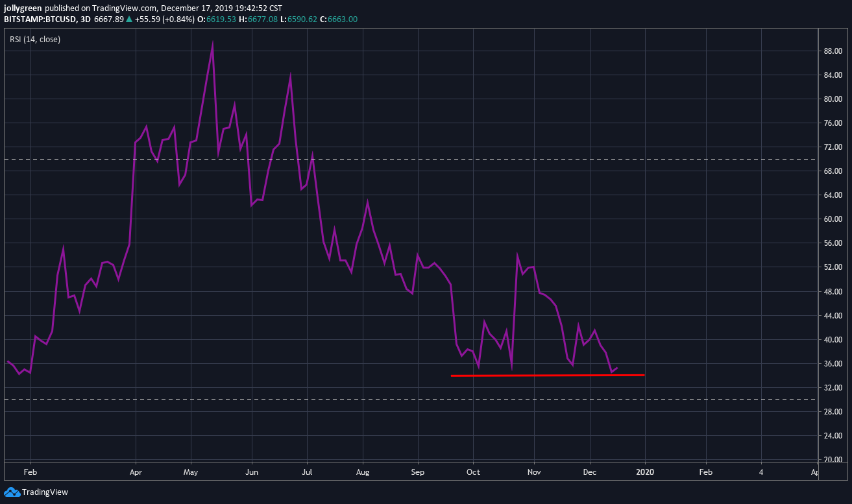Click the C:6663.00 close value
This screenshot has width=852, height=504.
339,19
